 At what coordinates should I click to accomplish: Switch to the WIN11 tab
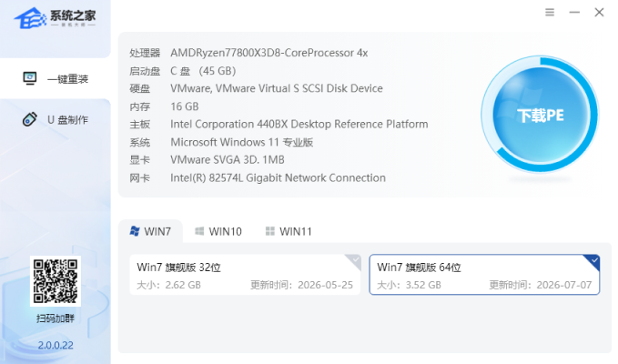click(289, 231)
